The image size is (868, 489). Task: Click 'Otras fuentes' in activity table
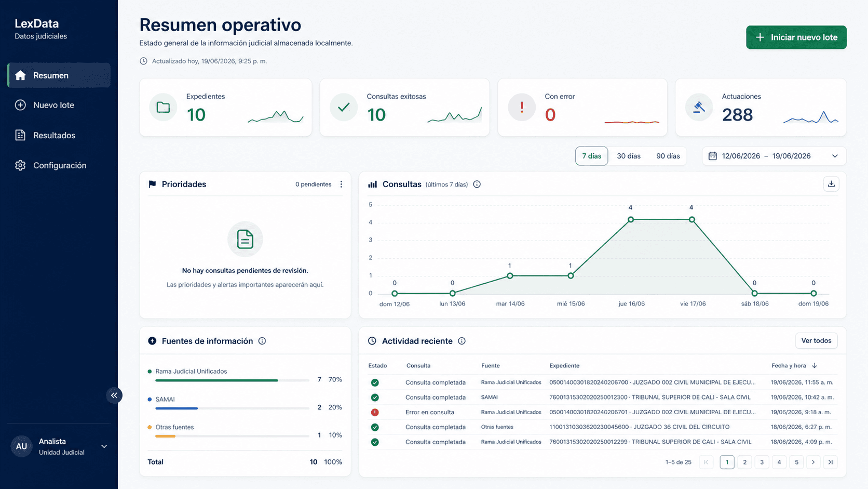coord(497,427)
